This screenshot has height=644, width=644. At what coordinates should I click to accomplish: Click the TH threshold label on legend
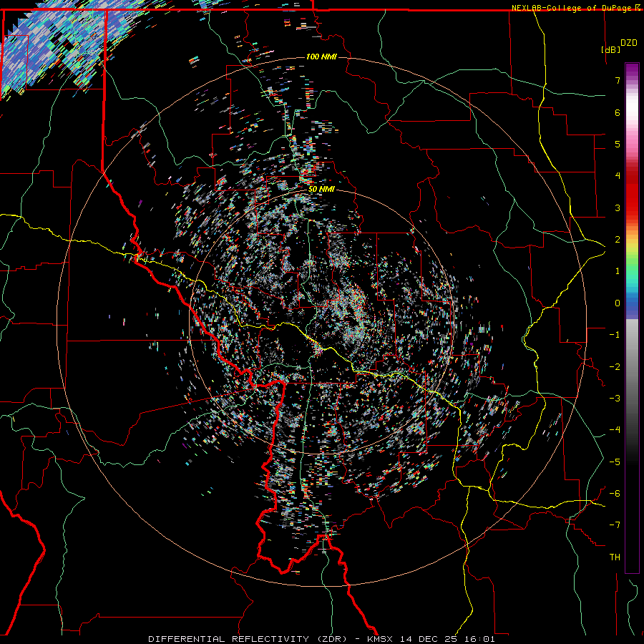(615, 557)
